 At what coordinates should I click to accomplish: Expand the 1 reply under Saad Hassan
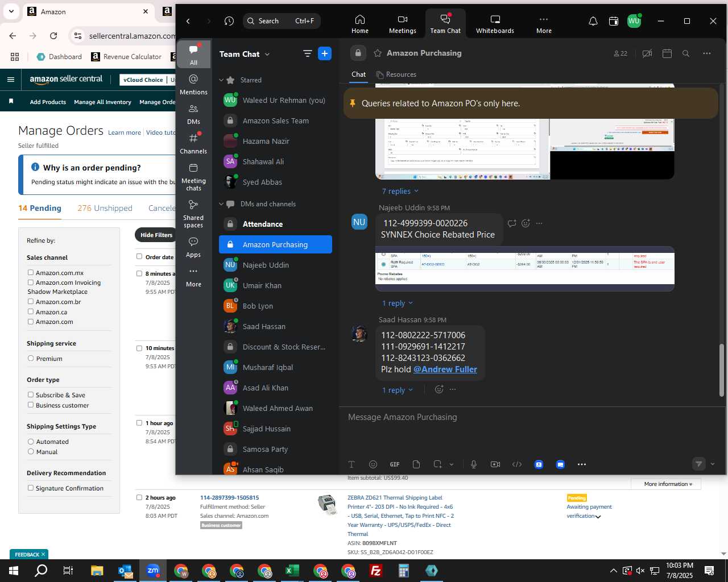point(397,390)
